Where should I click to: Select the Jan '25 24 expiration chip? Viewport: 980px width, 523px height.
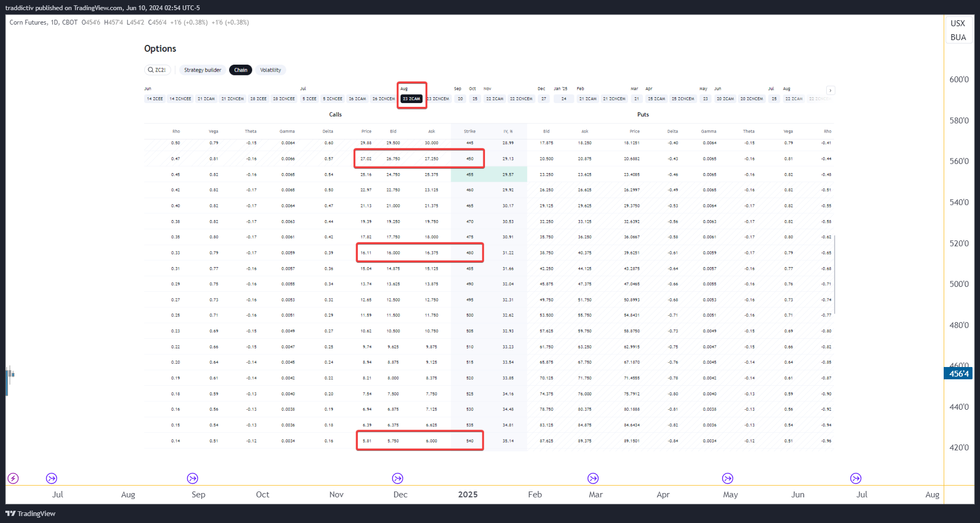tap(564, 99)
